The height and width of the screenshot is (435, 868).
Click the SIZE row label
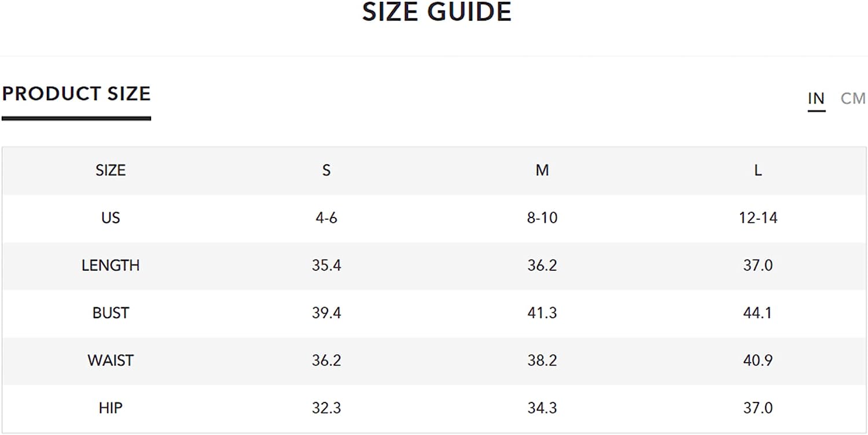[x=111, y=170]
